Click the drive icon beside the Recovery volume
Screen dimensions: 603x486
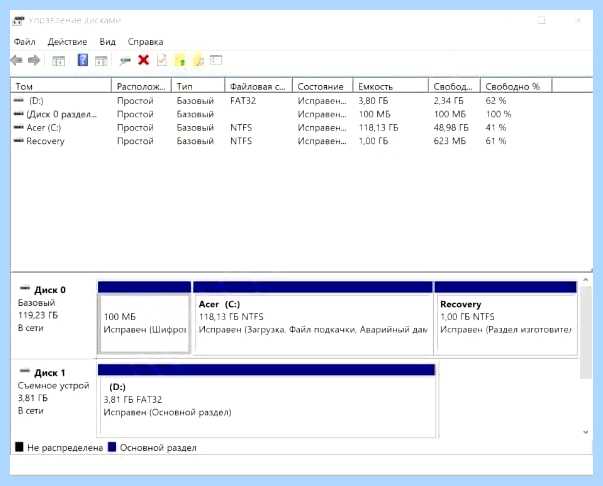click(18, 140)
